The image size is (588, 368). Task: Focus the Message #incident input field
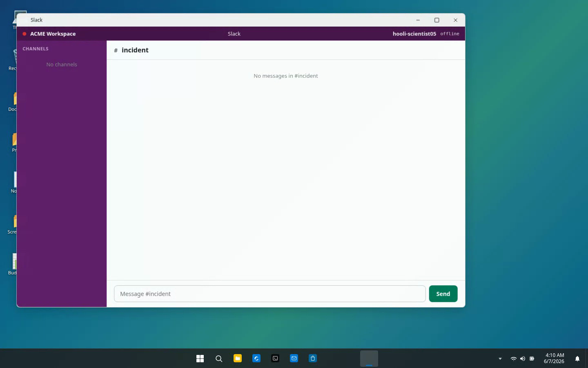click(269, 294)
